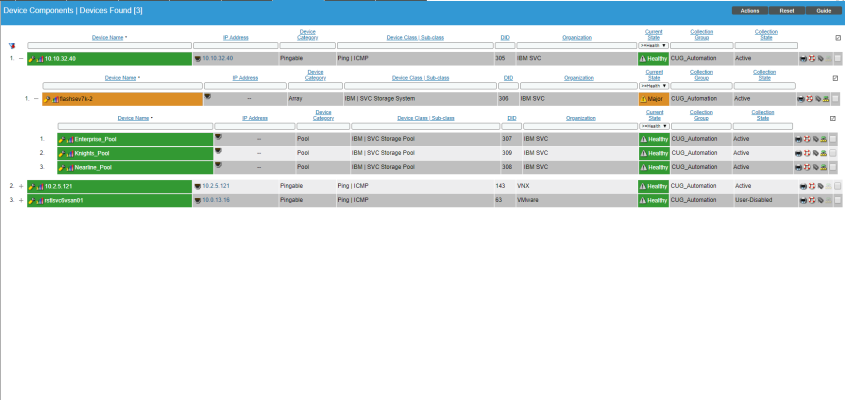Click the green map icon for Nearline_Pool

(x=823, y=168)
